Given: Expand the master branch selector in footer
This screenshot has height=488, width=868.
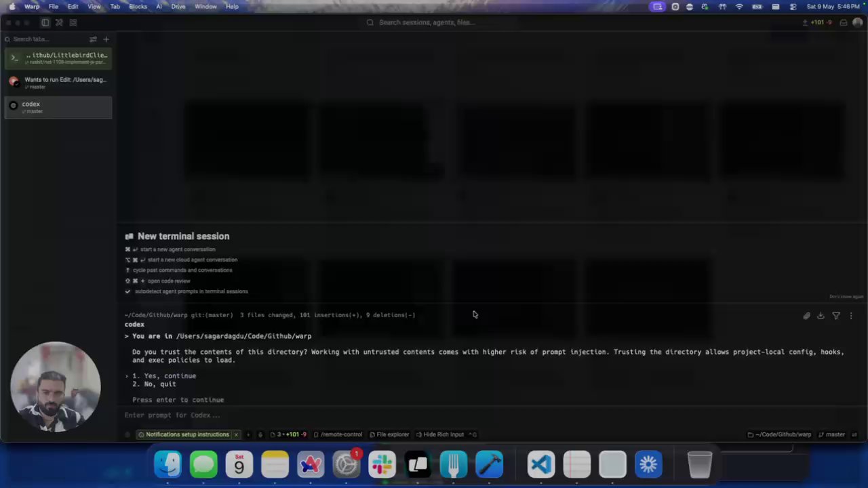Looking at the screenshot, I should coord(832,434).
